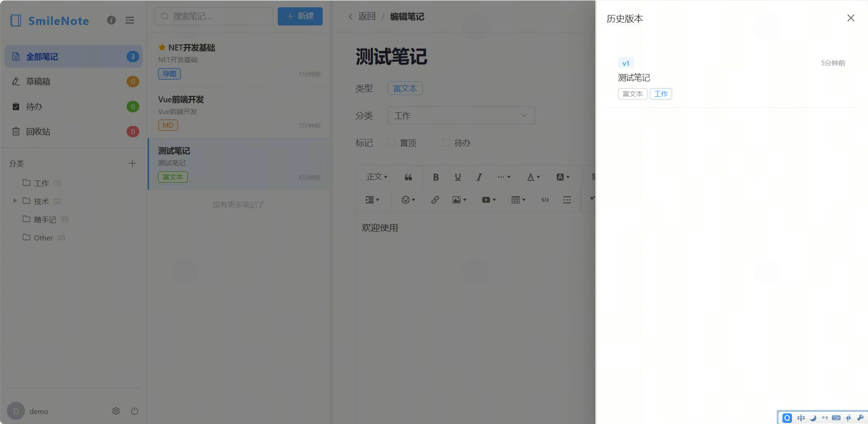Toggle bold formatting in the editor
The image size is (868, 424).
click(x=436, y=177)
